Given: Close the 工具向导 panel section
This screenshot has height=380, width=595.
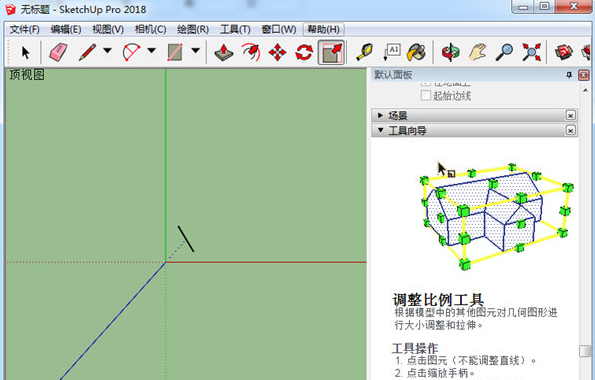Looking at the screenshot, I should (x=570, y=130).
